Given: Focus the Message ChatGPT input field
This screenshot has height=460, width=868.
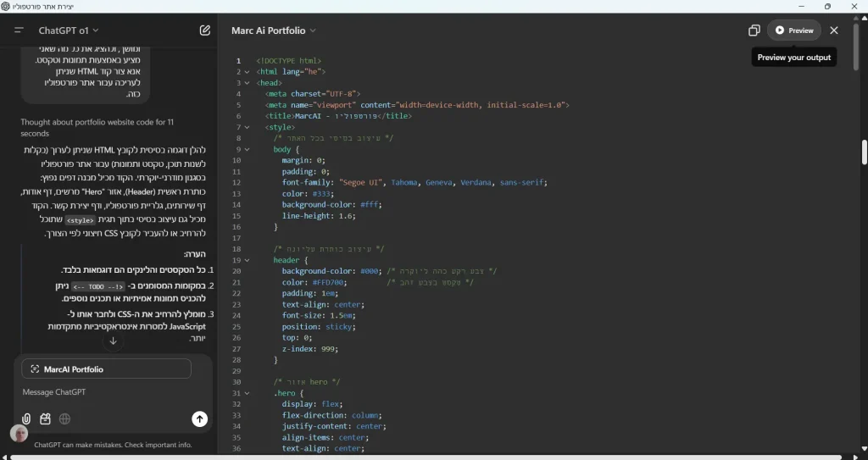Looking at the screenshot, I should click(113, 392).
